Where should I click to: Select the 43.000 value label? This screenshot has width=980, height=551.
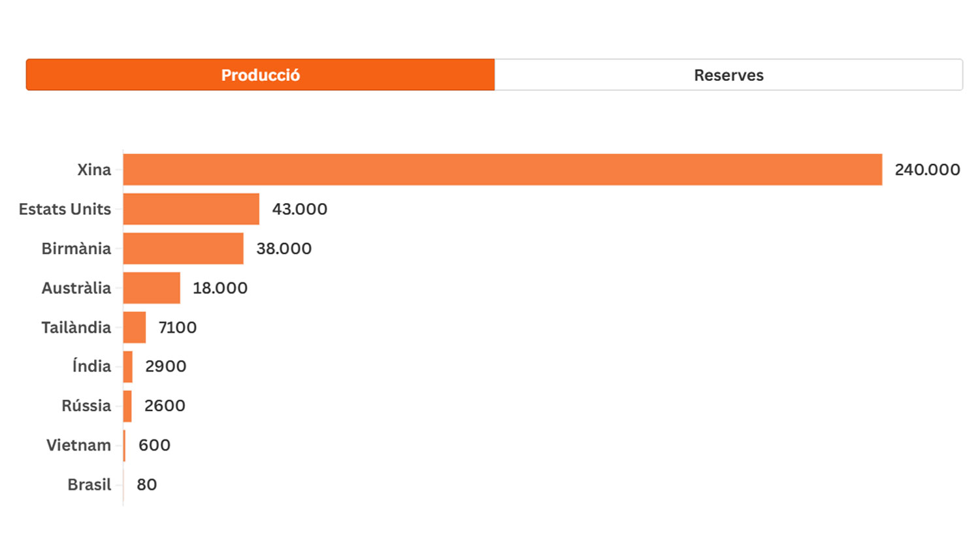[299, 209]
